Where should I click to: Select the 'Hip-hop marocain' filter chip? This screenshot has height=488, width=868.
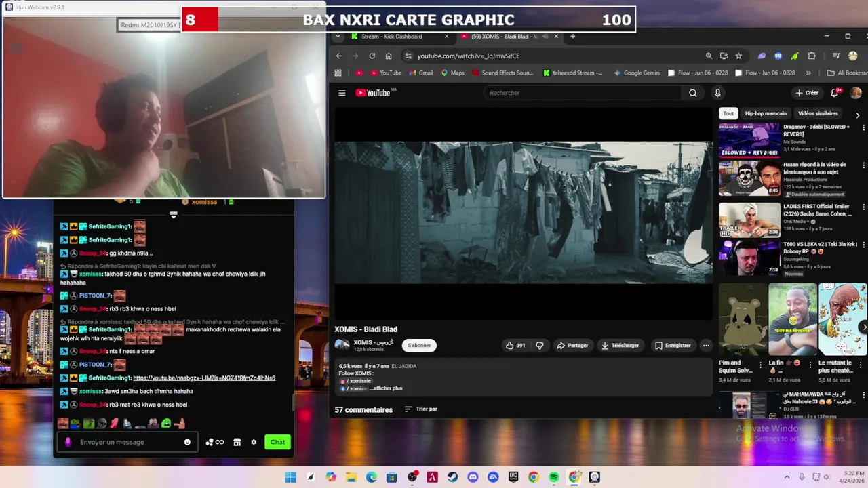766,113
